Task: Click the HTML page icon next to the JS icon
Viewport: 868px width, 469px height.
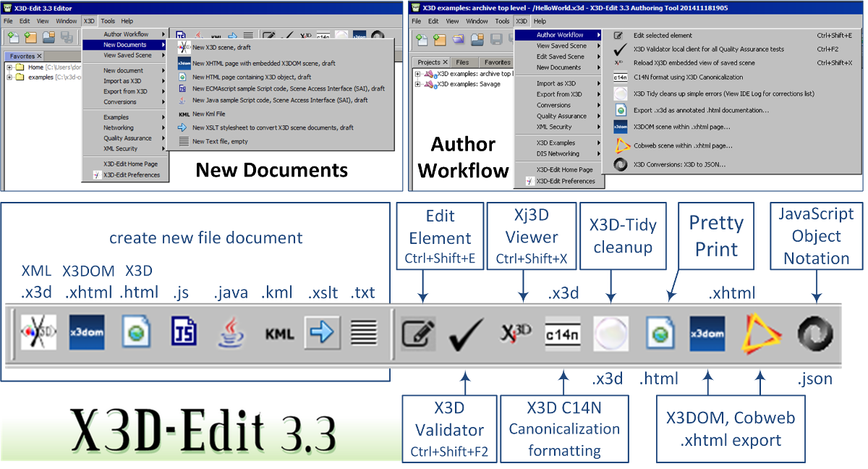Action: pos(136,332)
